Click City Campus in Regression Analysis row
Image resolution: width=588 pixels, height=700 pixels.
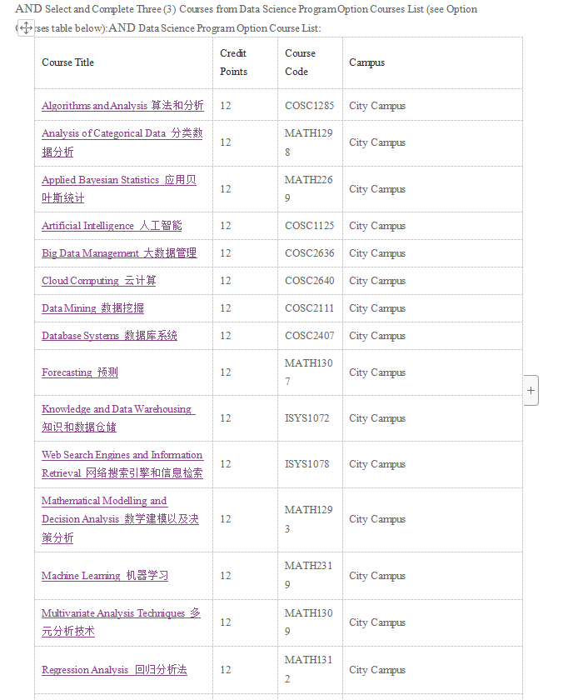pyautogui.click(x=377, y=670)
